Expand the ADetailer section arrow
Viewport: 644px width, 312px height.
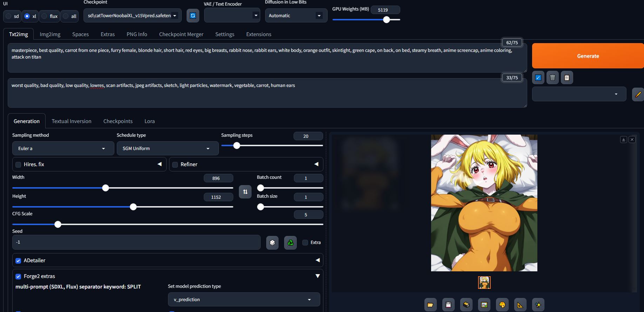tap(317, 260)
